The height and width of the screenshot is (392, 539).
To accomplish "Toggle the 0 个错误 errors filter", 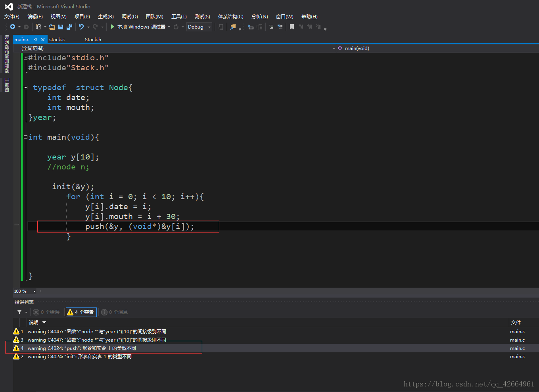I will click(47, 312).
